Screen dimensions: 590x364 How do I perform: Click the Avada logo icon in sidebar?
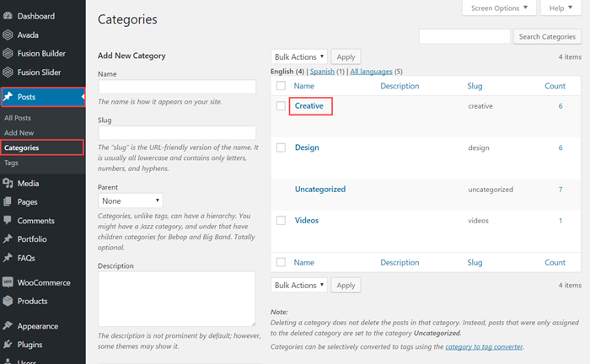pos(8,35)
